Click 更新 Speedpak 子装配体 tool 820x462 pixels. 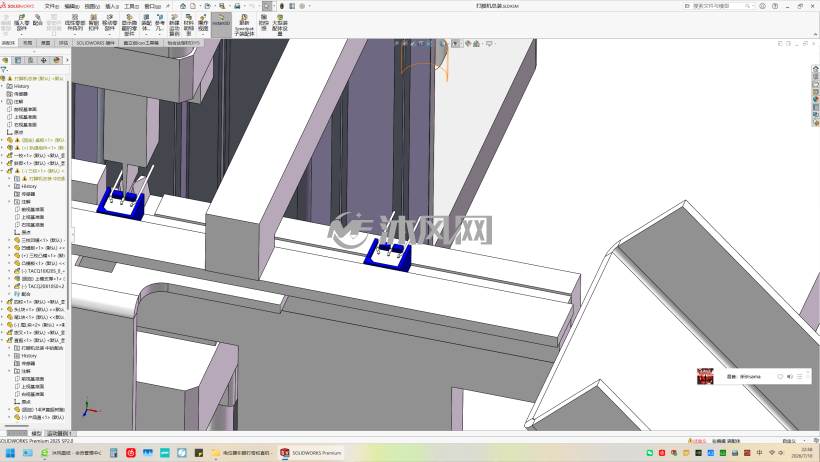pos(244,25)
